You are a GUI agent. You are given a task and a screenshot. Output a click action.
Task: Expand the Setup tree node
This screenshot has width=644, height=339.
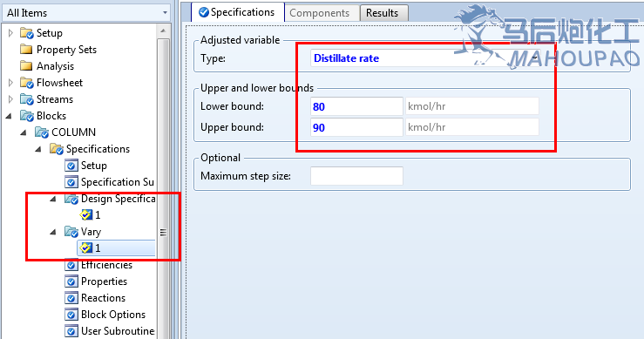(10, 33)
